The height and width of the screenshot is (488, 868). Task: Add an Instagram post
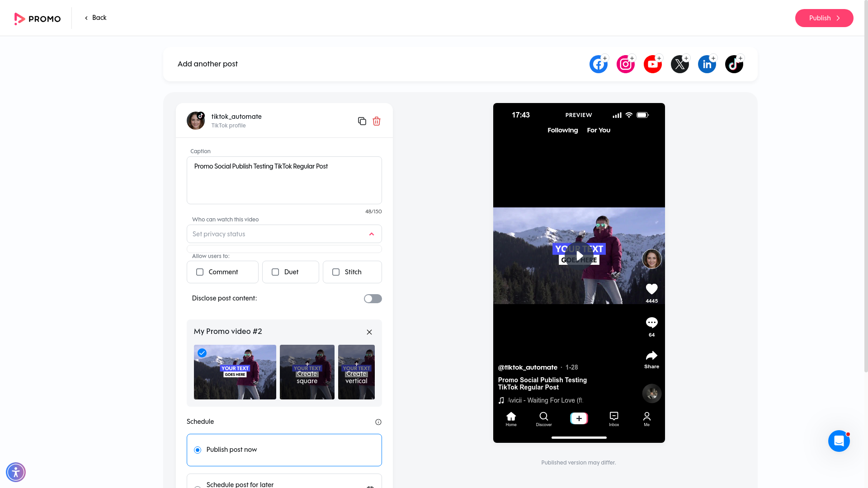[x=626, y=64]
